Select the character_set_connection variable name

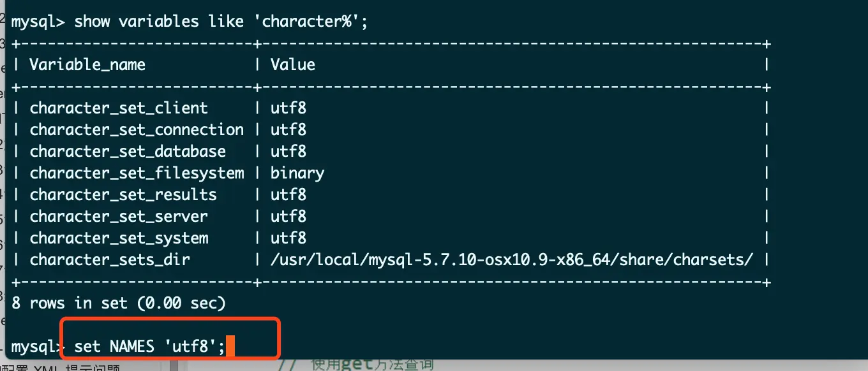[x=137, y=129]
